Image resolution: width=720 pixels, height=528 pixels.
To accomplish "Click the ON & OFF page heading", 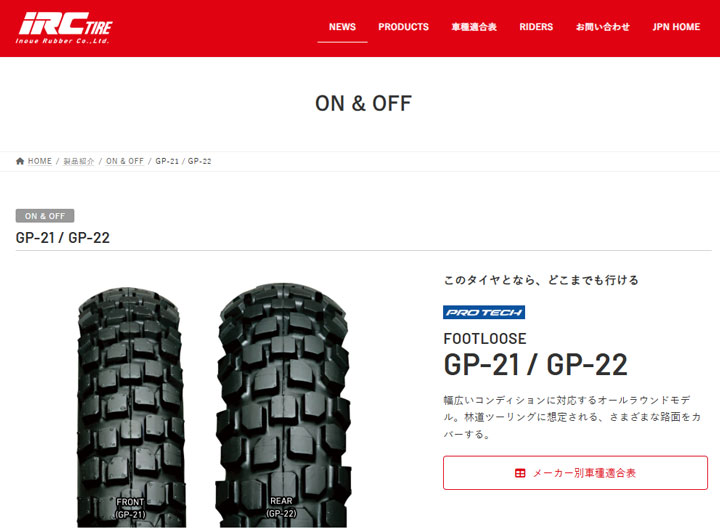I will tap(363, 103).
